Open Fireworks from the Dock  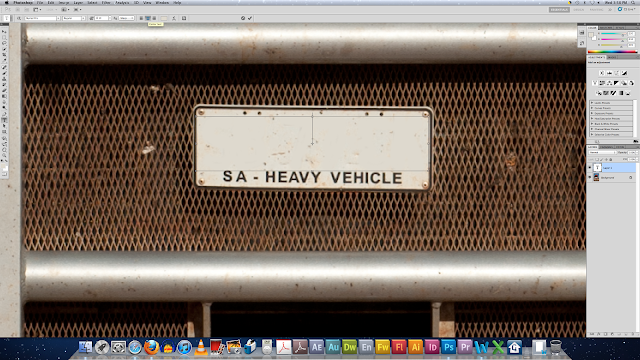pyautogui.click(x=383, y=347)
